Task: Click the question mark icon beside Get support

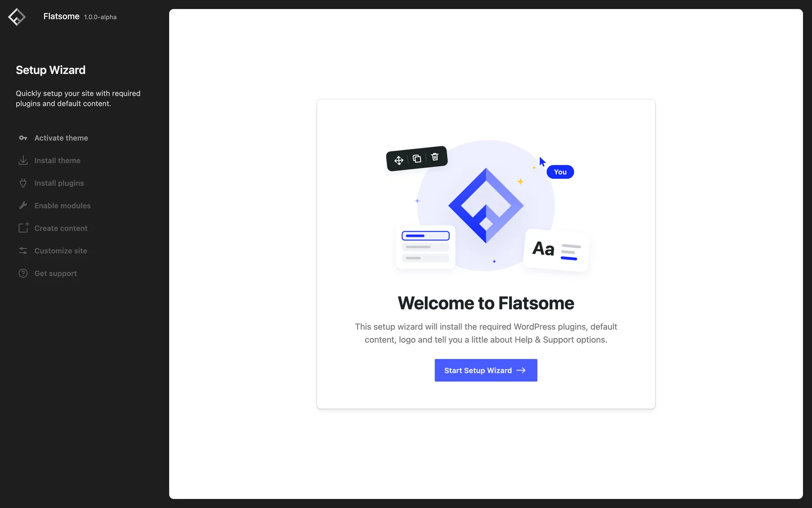Action: pos(23,273)
